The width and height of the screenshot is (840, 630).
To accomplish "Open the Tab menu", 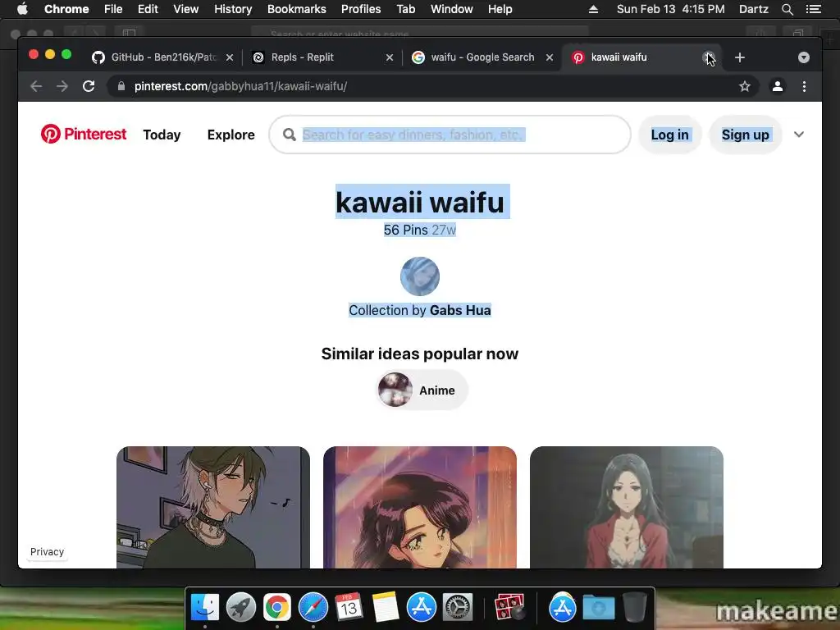I will pos(405,9).
